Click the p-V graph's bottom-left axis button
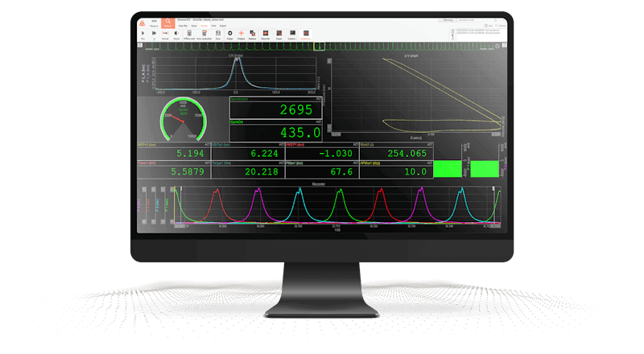Viewport: 644px width, 354px height. 329,129
